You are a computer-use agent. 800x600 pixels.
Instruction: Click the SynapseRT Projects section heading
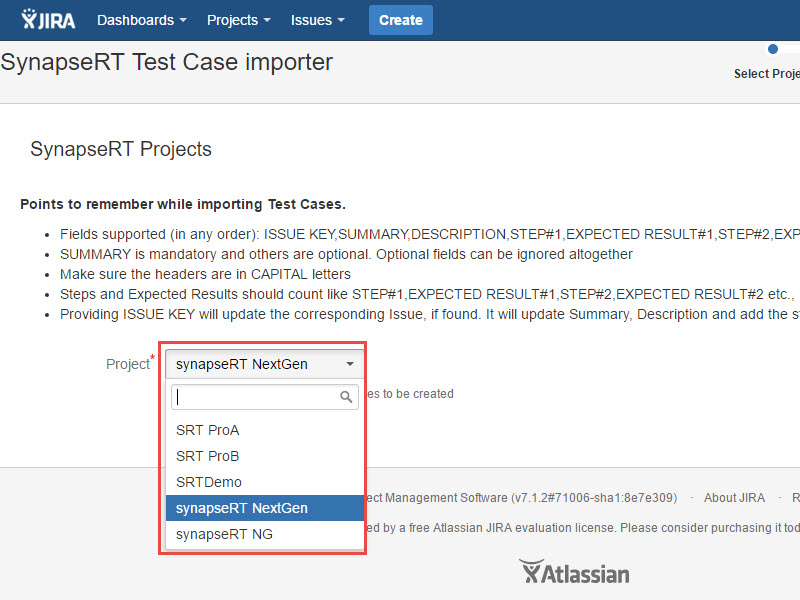tap(121, 149)
